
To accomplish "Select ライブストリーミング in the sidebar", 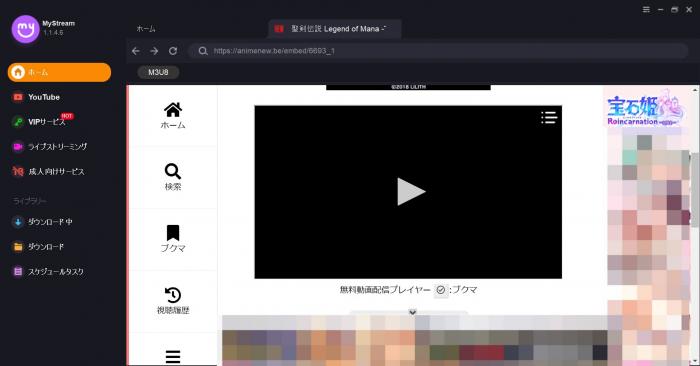I will click(x=50, y=146).
